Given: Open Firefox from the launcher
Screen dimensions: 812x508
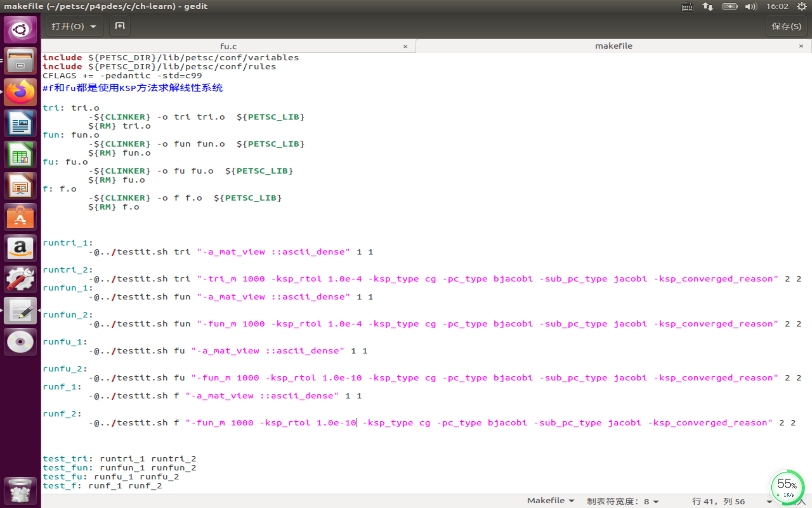Looking at the screenshot, I should pos(20,92).
